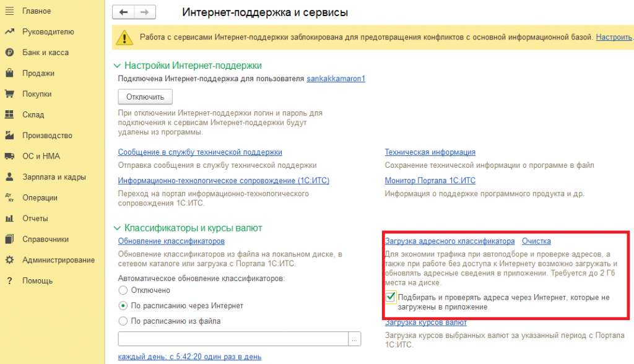Select По расписанию через Интернет radio option

coord(123,306)
